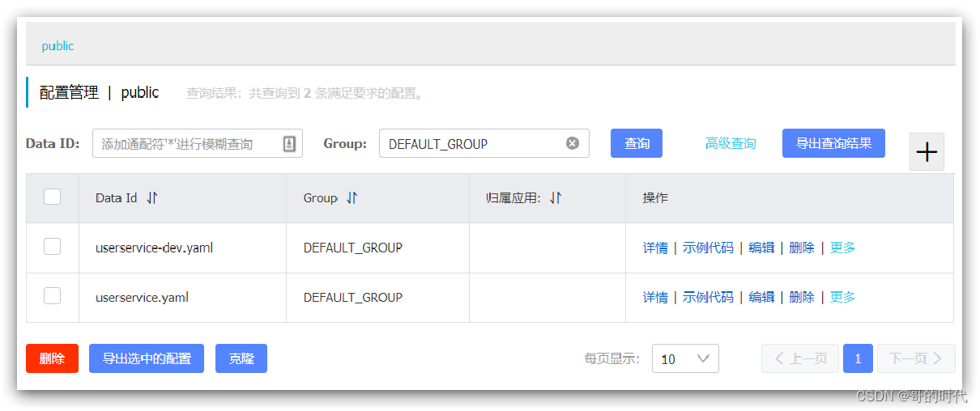Open 高级查询 advanced search link
The height and width of the screenshot is (411, 980).
click(731, 143)
